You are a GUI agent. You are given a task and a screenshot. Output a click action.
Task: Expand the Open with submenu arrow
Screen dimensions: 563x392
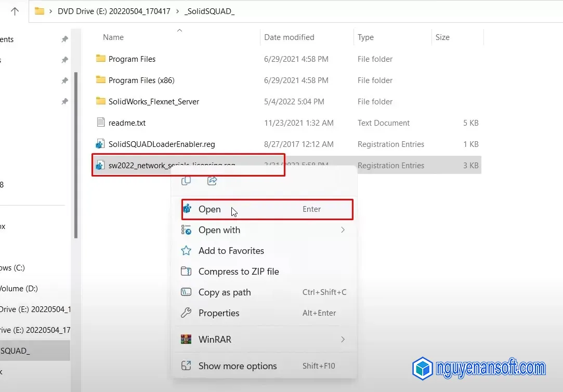[343, 230]
